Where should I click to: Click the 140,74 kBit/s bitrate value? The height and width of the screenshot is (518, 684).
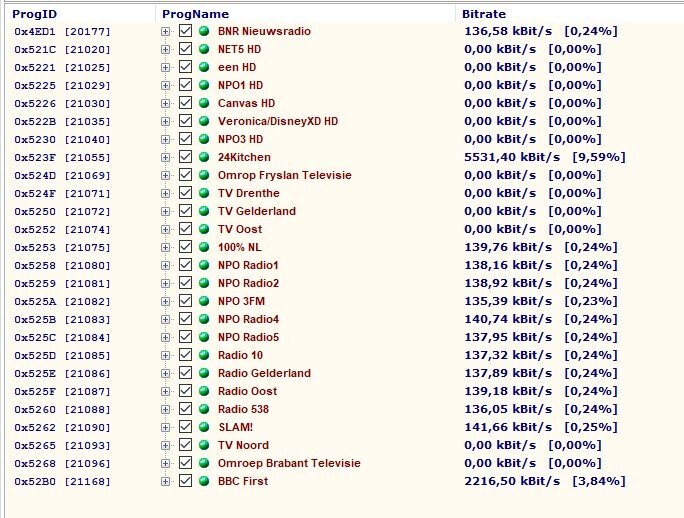(508, 319)
